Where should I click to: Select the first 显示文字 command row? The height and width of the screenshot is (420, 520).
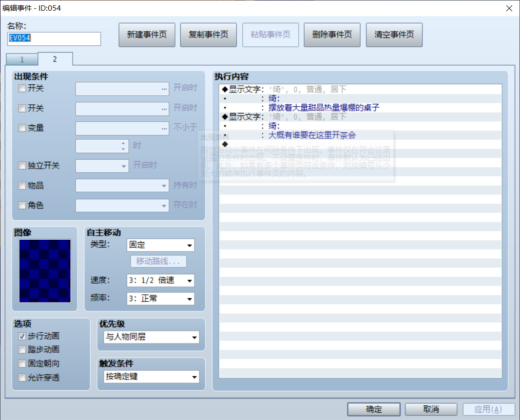click(361, 90)
